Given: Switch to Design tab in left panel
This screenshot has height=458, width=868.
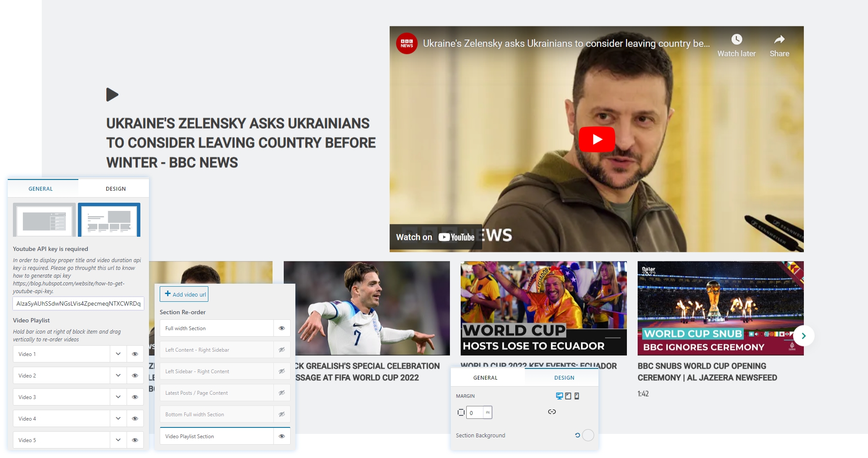Looking at the screenshot, I should 116,189.
